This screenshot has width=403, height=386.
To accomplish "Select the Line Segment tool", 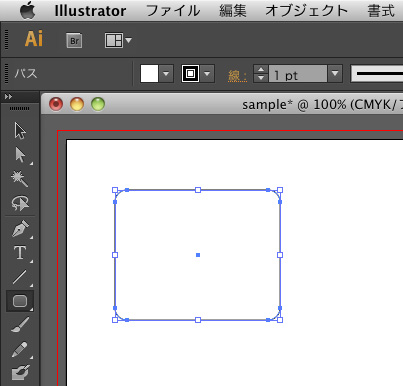I will click(x=19, y=277).
